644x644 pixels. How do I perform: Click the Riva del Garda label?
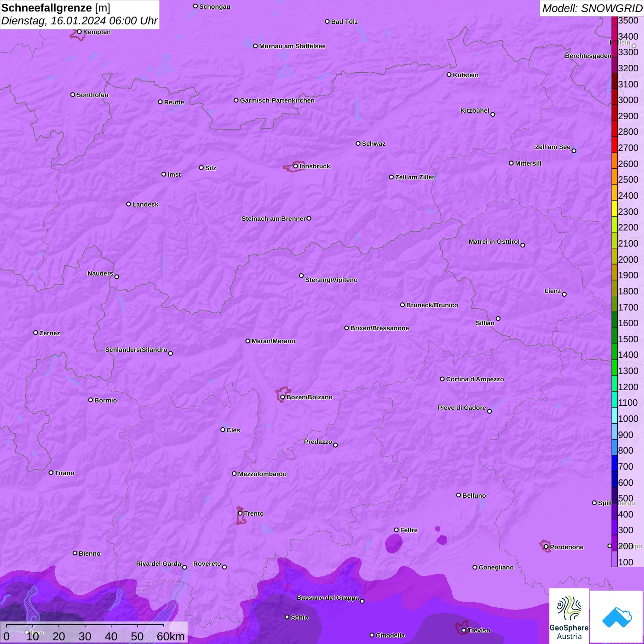pyautogui.click(x=159, y=563)
